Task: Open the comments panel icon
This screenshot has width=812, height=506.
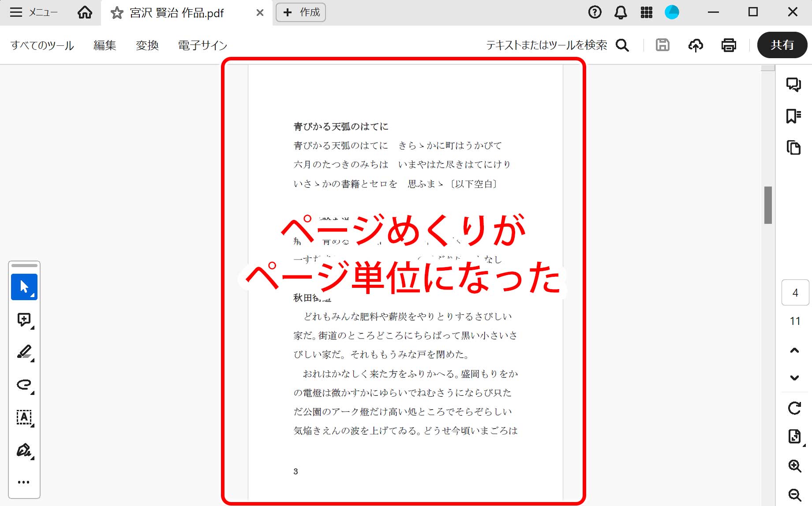Action: tap(794, 84)
